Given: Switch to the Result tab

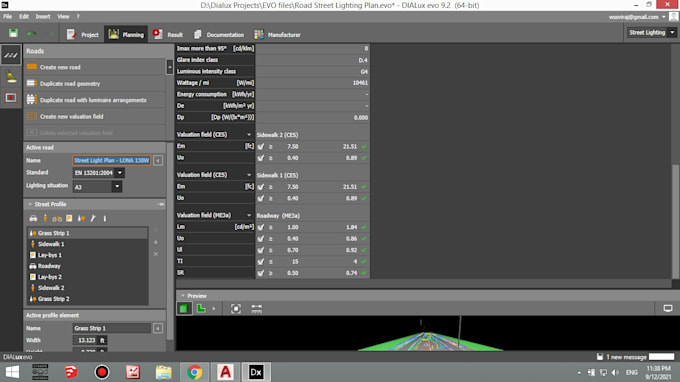Looking at the screenshot, I should (168, 34).
